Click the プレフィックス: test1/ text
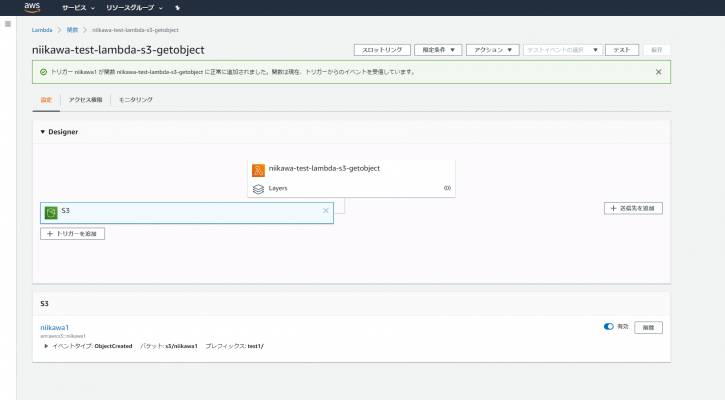725x400 pixels. coord(234,346)
